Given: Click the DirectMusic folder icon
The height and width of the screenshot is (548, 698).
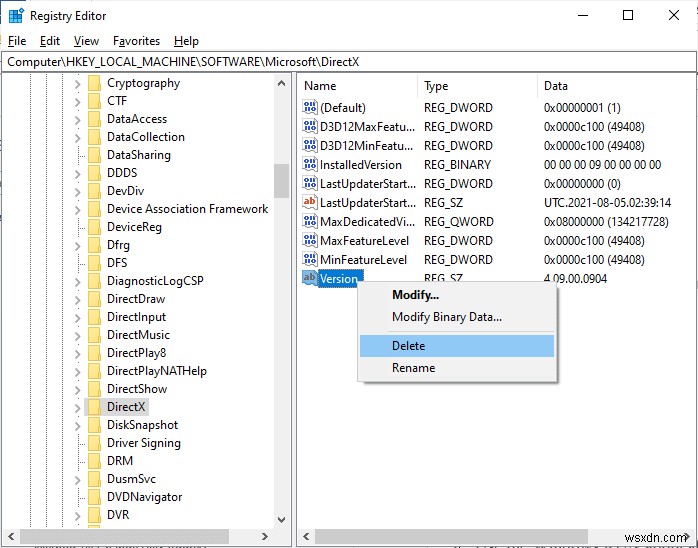Looking at the screenshot, I should 94,335.
